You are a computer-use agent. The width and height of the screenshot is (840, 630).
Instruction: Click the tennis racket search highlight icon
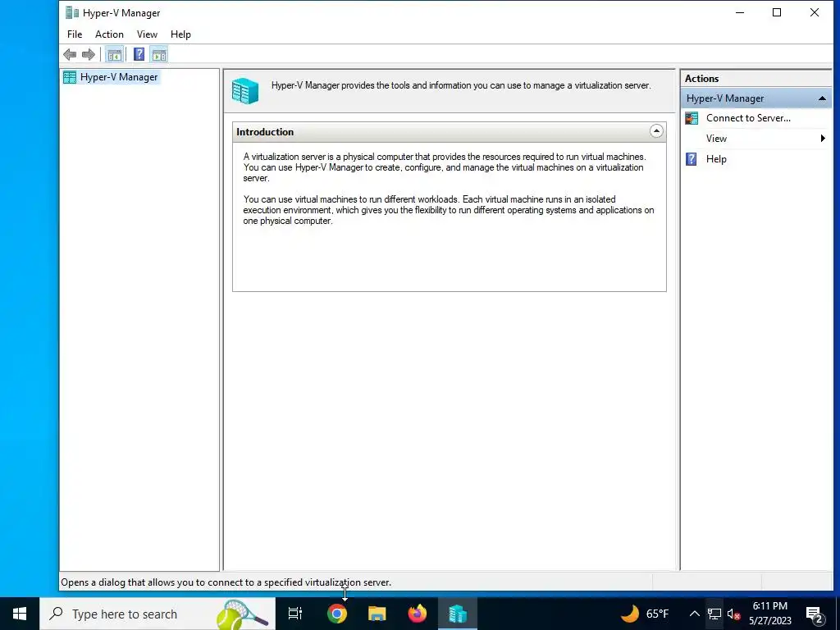coord(242,614)
